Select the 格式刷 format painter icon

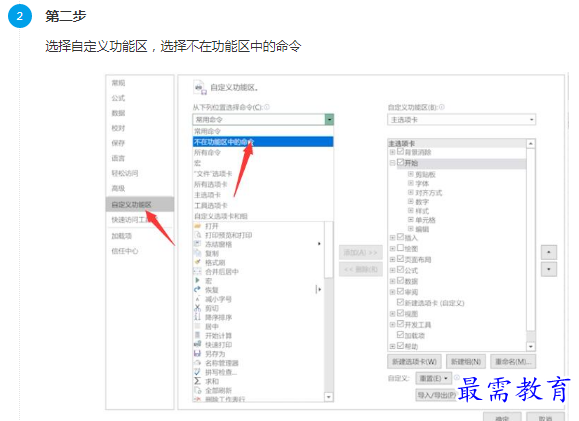pyautogui.click(x=198, y=262)
